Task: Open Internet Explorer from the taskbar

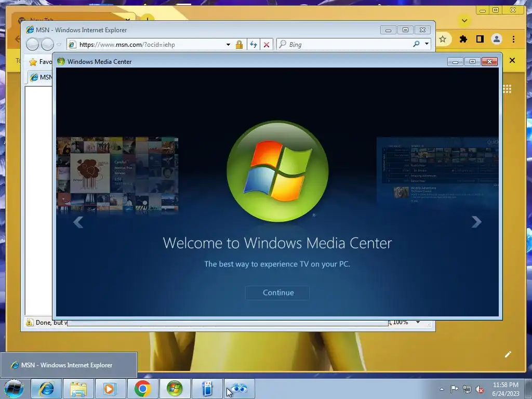Action: (x=46, y=389)
